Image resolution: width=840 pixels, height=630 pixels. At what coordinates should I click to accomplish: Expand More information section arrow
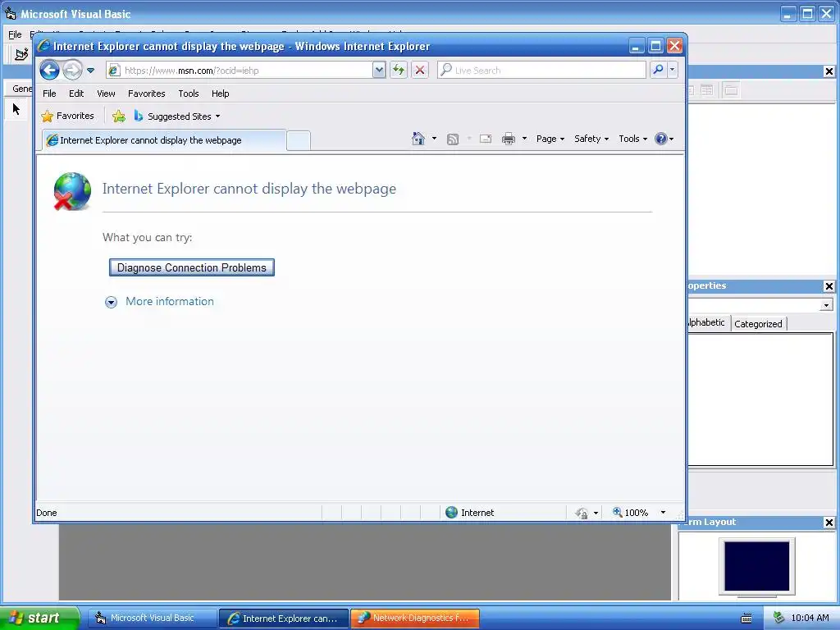tap(111, 302)
